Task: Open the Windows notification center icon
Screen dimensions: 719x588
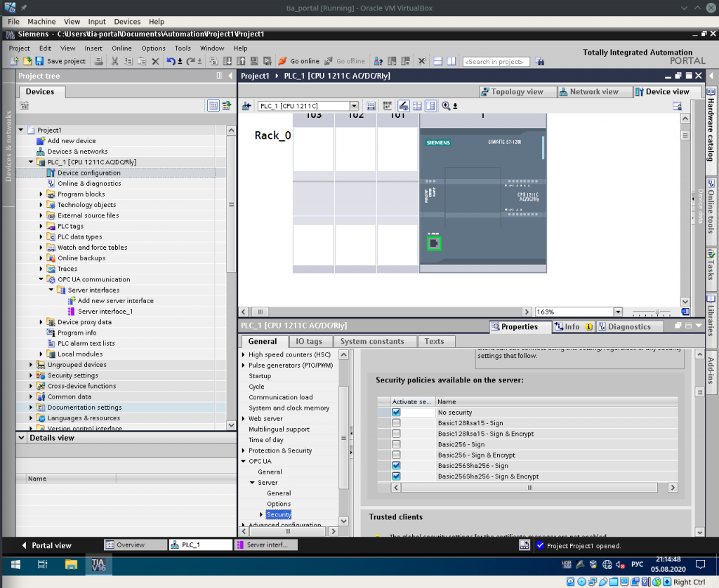Action: click(x=700, y=564)
